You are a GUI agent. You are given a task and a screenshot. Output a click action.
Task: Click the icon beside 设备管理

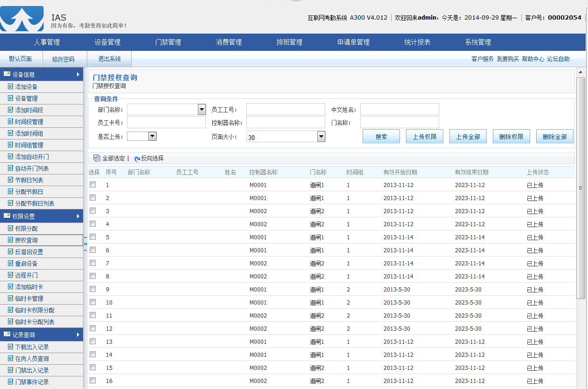tap(10, 98)
